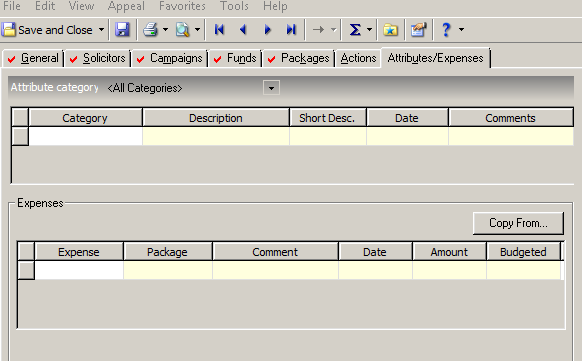Click the Package column header
Screen dimensions: 582x361
(168, 252)
